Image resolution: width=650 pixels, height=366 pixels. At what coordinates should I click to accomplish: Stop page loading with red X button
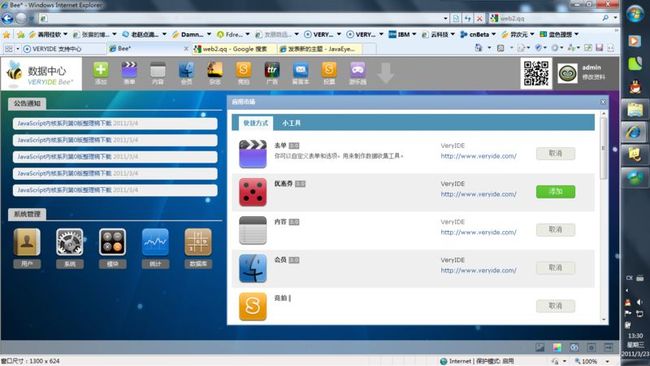[x=479, y=18]
